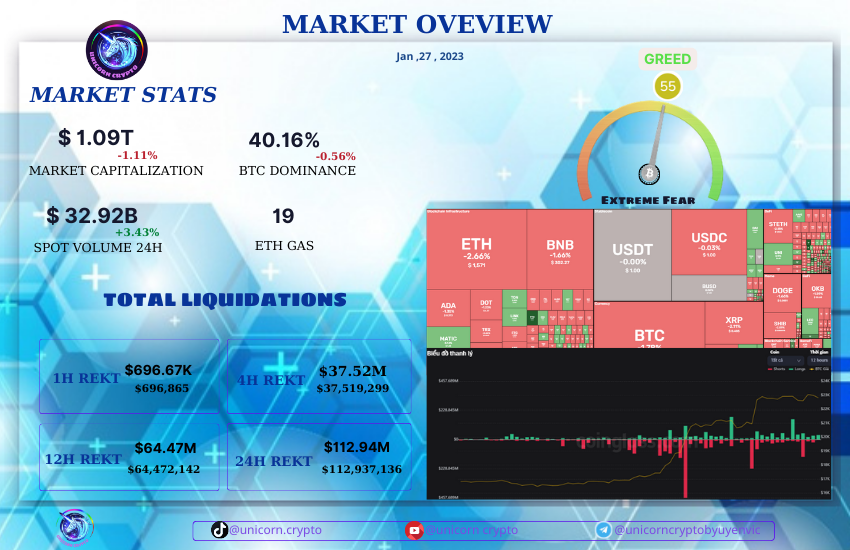Click the MARKET STATS heading

(x=123, y=95)
